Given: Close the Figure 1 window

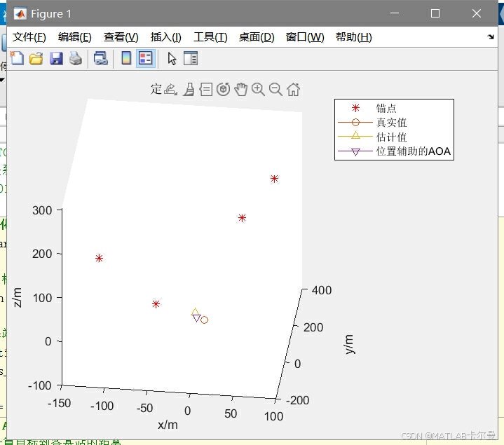Looking at the screenshot, I should [x=477, y=13].
